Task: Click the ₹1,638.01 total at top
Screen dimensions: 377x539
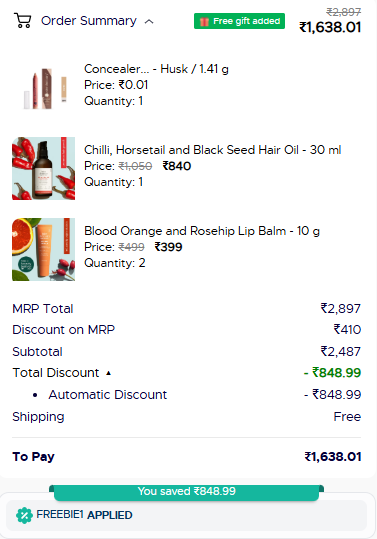Action: [x=330, y=27]
